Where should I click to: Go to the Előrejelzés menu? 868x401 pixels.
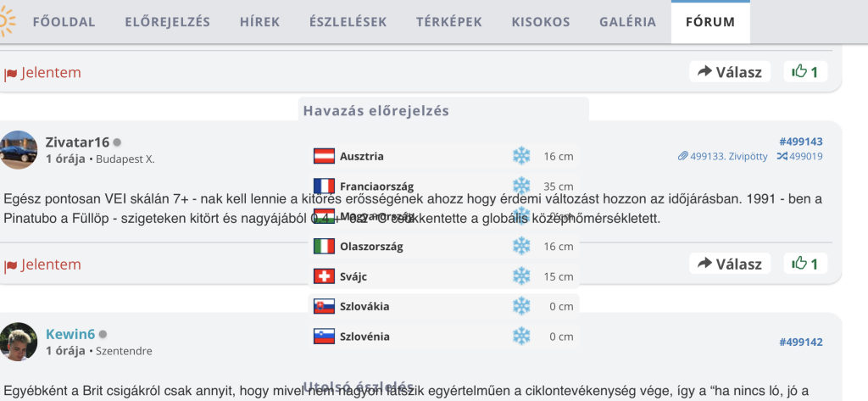[167, 22]
